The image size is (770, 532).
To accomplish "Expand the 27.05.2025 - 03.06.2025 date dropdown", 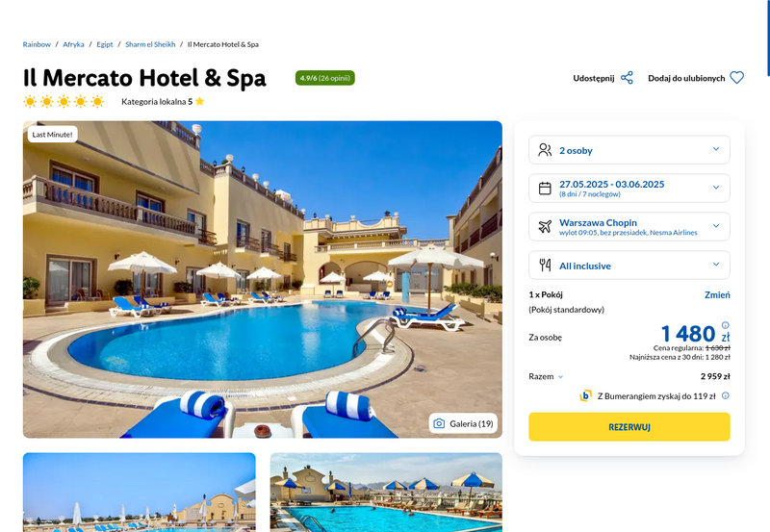I will coord(629,188).
